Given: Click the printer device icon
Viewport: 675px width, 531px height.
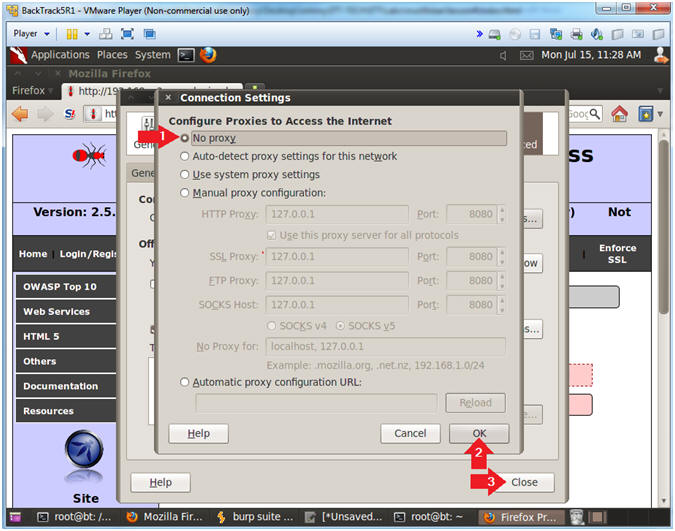Looking at the screenshot, I should pos(576,34).
